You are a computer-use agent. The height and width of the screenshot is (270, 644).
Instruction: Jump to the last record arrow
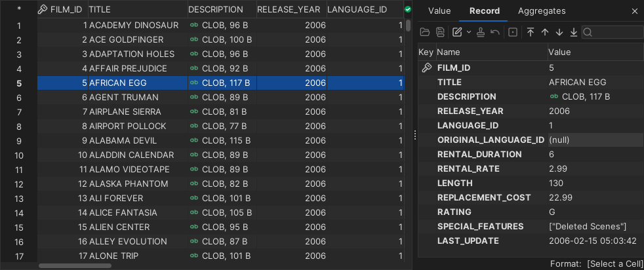point(574,32)
